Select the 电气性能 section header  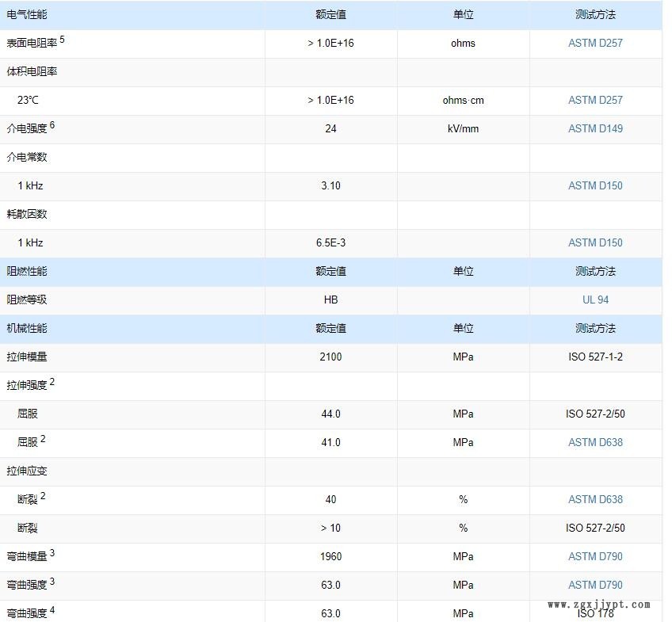click(27, 14)
